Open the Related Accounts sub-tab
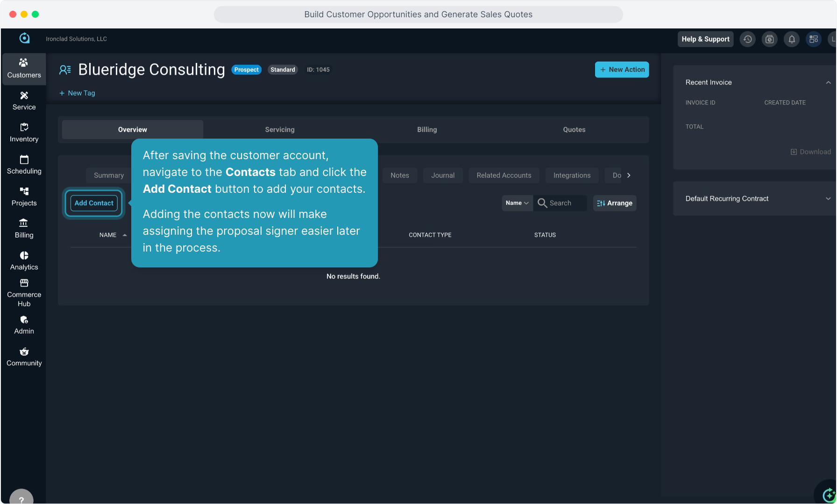The height and width of the screenshot is (504, 837). [x=504, y=175]
